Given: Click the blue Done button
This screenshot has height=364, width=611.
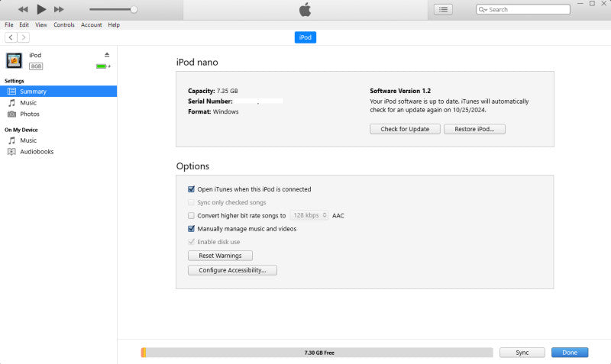Looking at the screenshot, I should tap(570, 353).
